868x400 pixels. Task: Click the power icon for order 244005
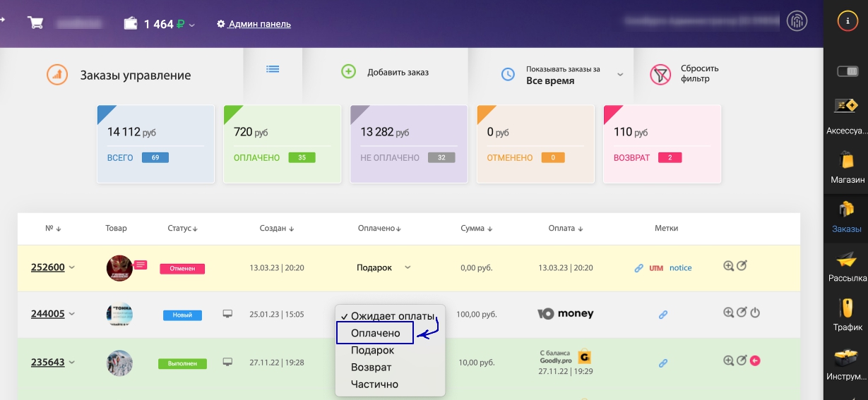tap(755, 313)
